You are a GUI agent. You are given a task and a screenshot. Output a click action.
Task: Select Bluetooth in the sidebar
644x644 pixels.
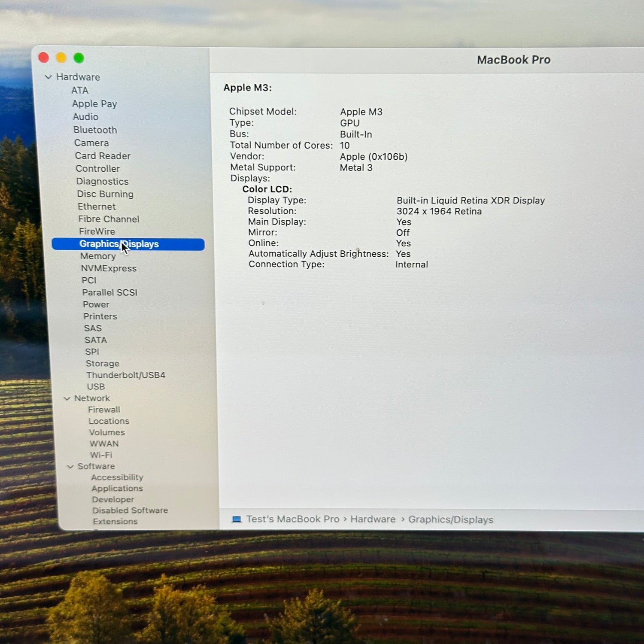tap(95, 130)
